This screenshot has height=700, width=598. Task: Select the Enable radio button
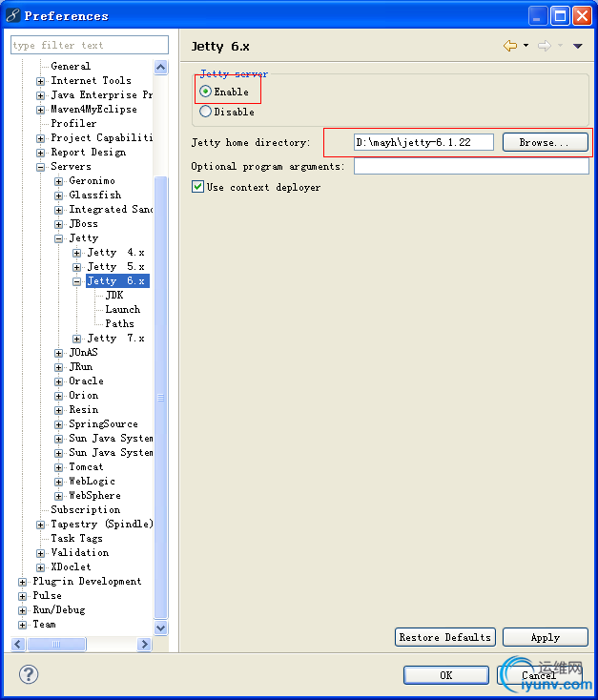click(x=205, y=92)
